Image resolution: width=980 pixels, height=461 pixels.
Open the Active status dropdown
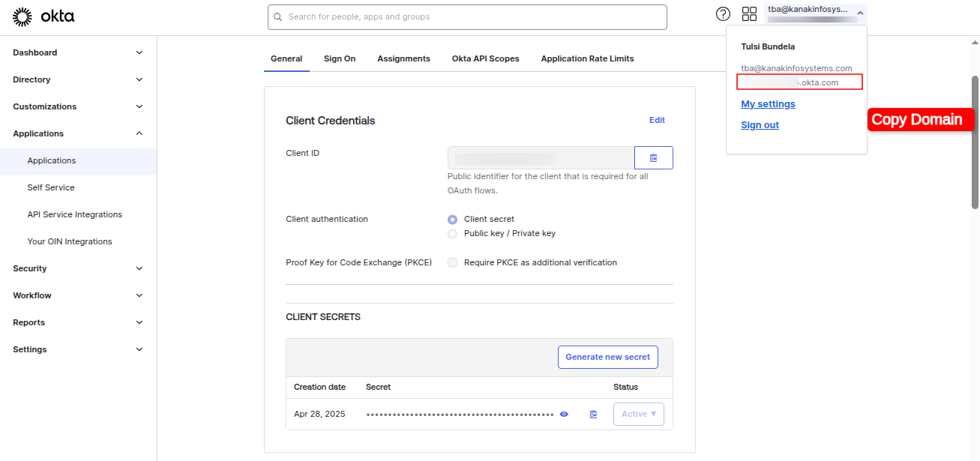(x=638, y=414)
